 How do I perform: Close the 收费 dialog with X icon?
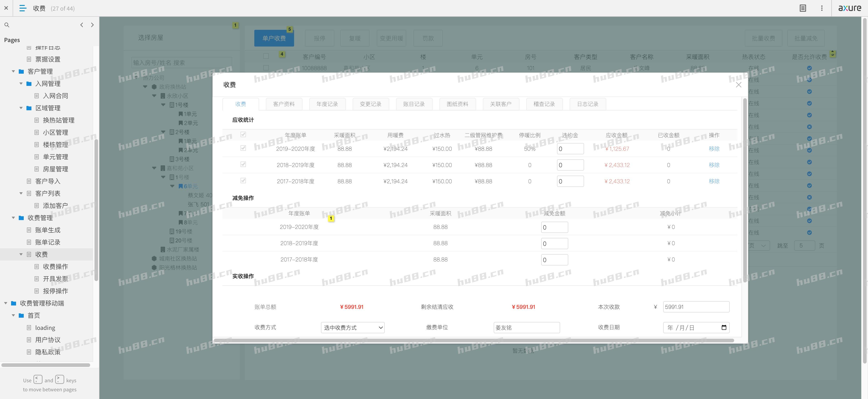tap(738, 85)
